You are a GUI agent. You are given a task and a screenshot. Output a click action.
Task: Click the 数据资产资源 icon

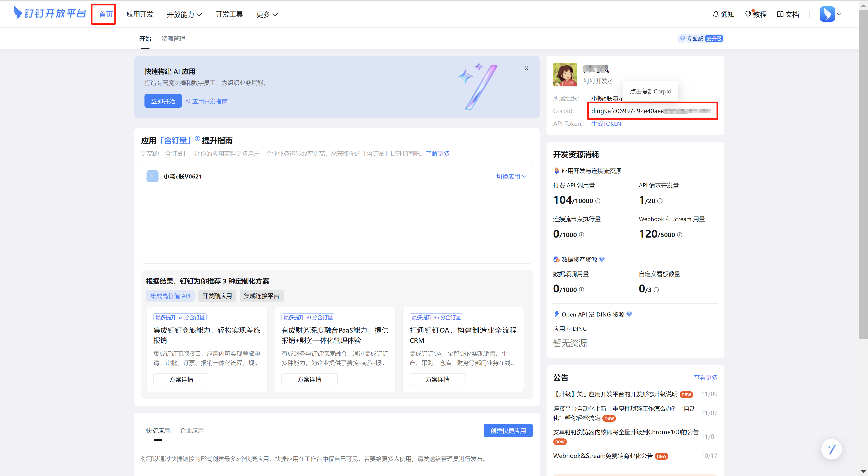(x=556, y=259)
